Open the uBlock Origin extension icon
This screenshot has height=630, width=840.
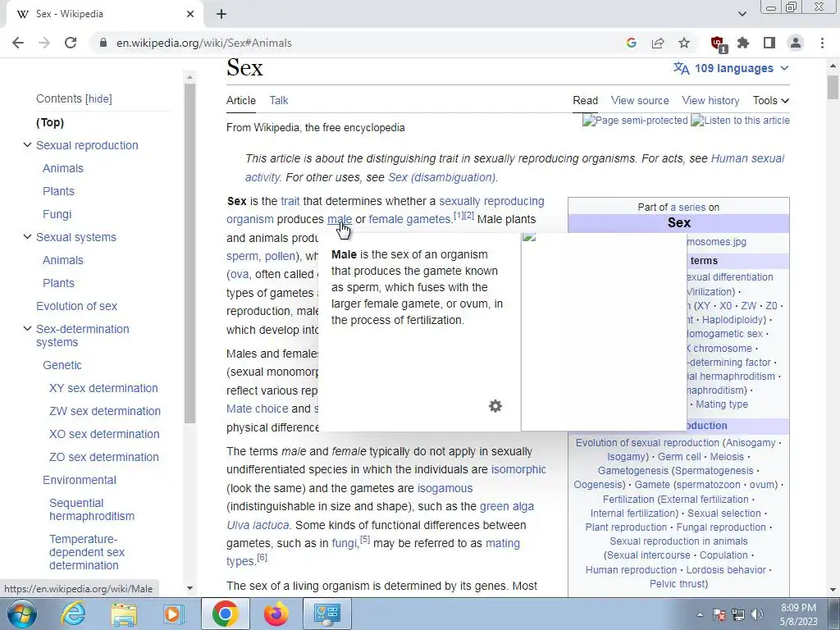point(718,43)
